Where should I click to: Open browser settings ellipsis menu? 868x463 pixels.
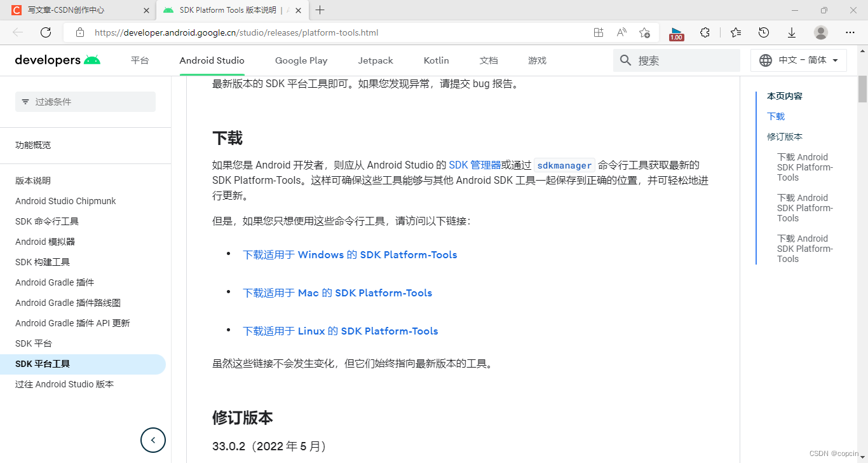tap(850, 32)
